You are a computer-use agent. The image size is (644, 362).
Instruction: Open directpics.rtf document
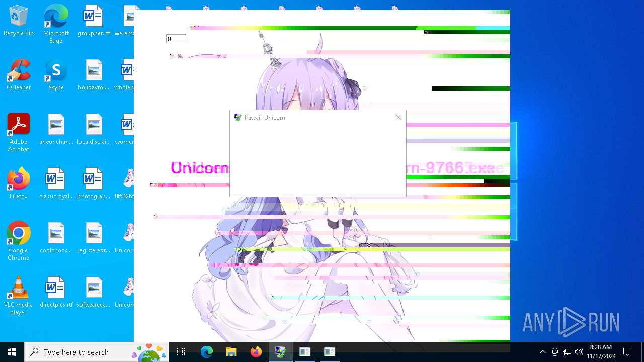point(56,292)
